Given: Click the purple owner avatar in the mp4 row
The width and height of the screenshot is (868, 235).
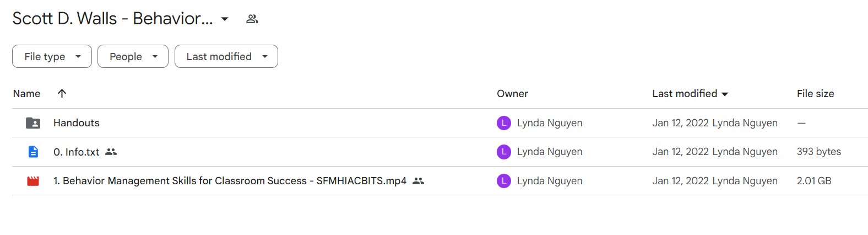Looking at the screenshot, I should pos(504,181).
